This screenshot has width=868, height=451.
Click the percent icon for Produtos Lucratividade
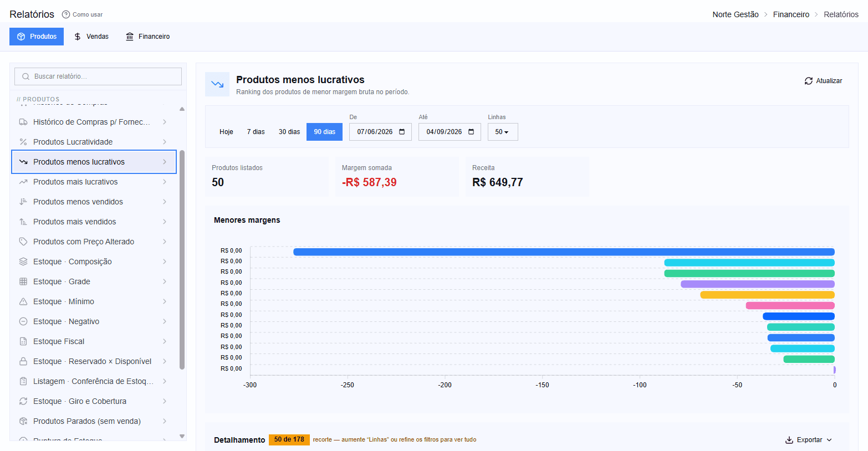(x=23, y=142)
